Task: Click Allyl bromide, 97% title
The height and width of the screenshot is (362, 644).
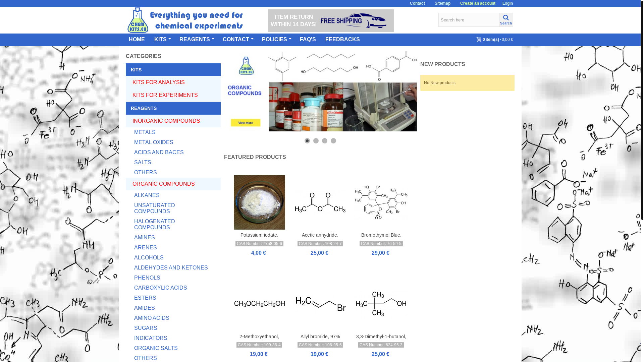Action: coord(320,337)
